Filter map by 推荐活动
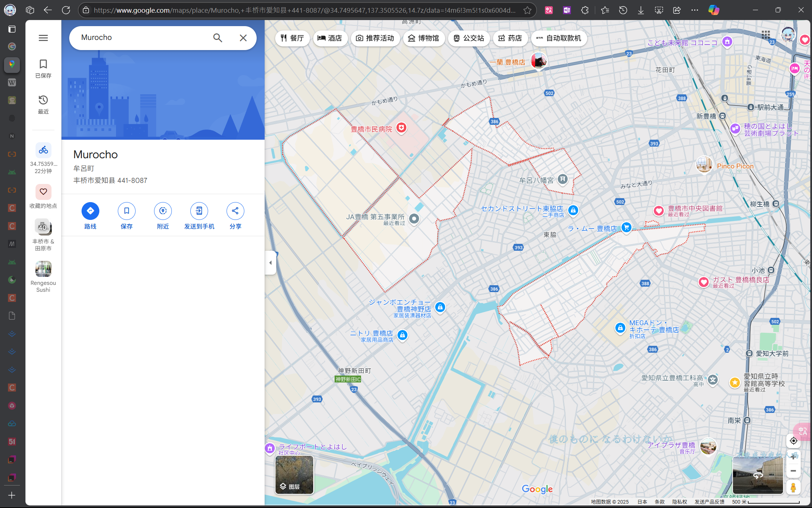The height and width of the screenshot is (508, 812). click(x=375, y=38)
